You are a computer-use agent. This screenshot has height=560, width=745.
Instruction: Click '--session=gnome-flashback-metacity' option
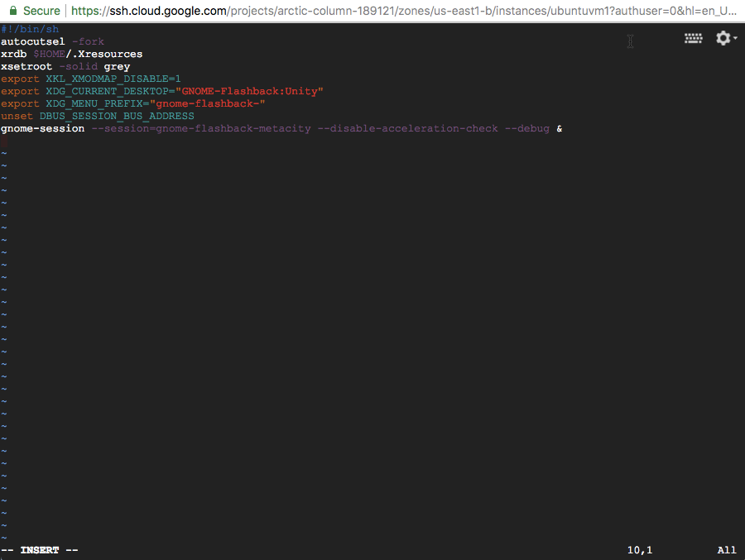click(201, 128)
